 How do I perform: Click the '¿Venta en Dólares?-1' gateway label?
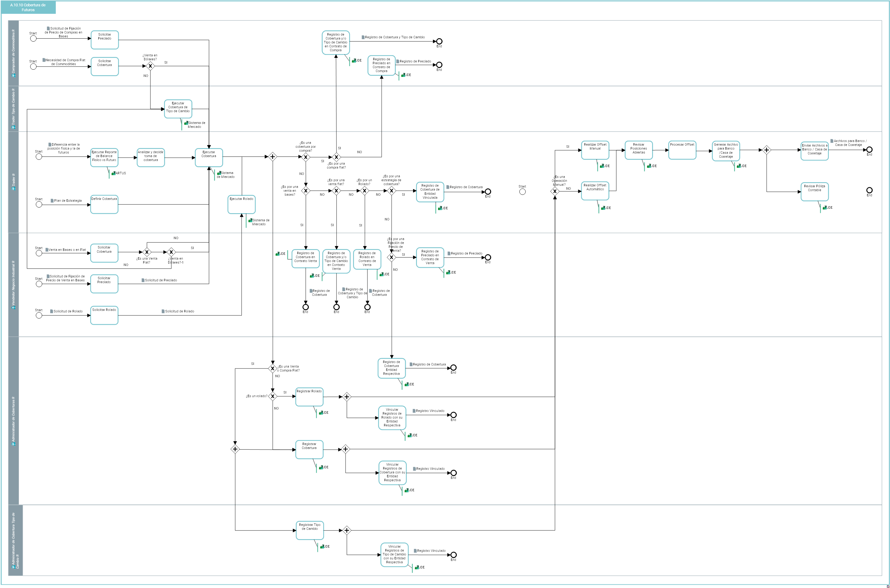(176, 261)
